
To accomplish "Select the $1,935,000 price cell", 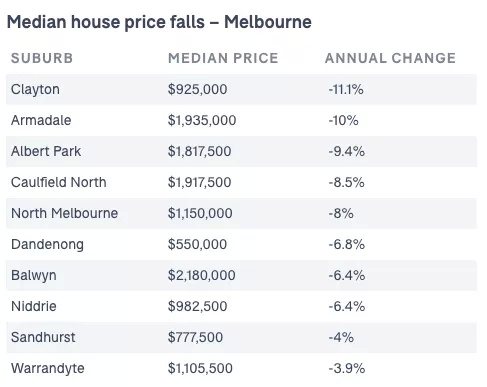I will tap(202, 120).
